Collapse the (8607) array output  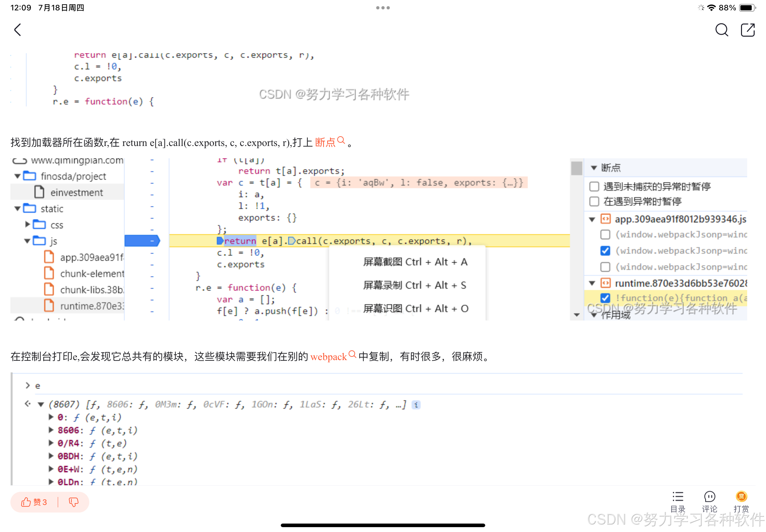pos(41,404)
